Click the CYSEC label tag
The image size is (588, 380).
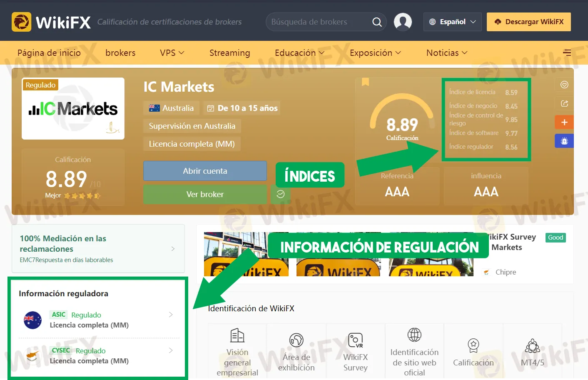[61, 350]
